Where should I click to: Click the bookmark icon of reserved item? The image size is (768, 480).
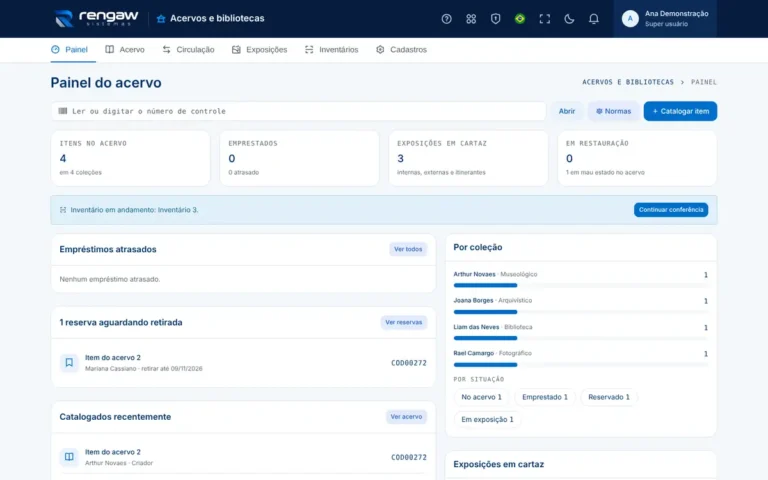coord(69,363)
